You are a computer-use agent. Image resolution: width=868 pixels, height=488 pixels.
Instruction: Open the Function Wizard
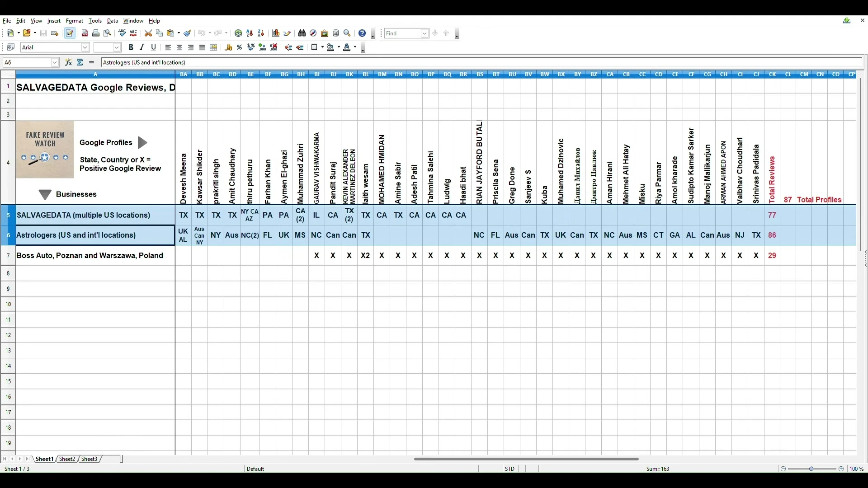69,63
